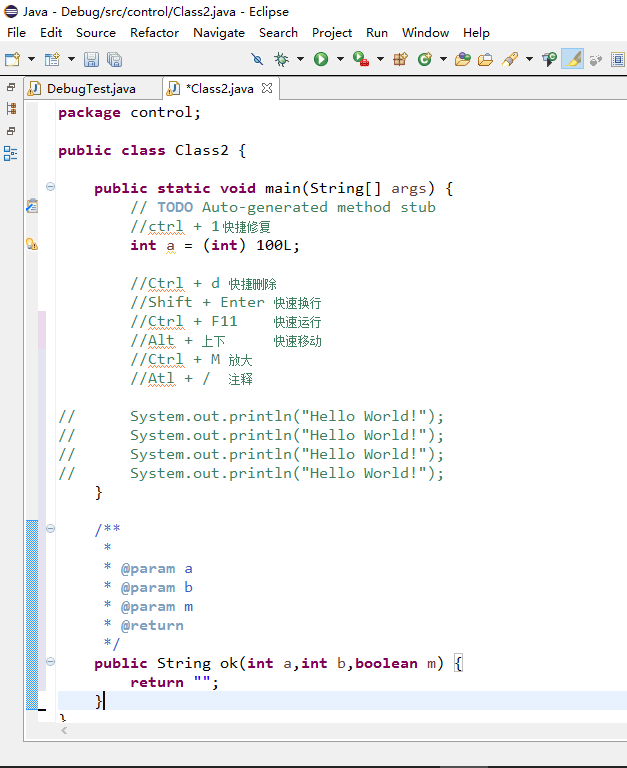The image size is (627, 768).
Task: Click the second restore icon in sidebar
Action: click(11, 131)
